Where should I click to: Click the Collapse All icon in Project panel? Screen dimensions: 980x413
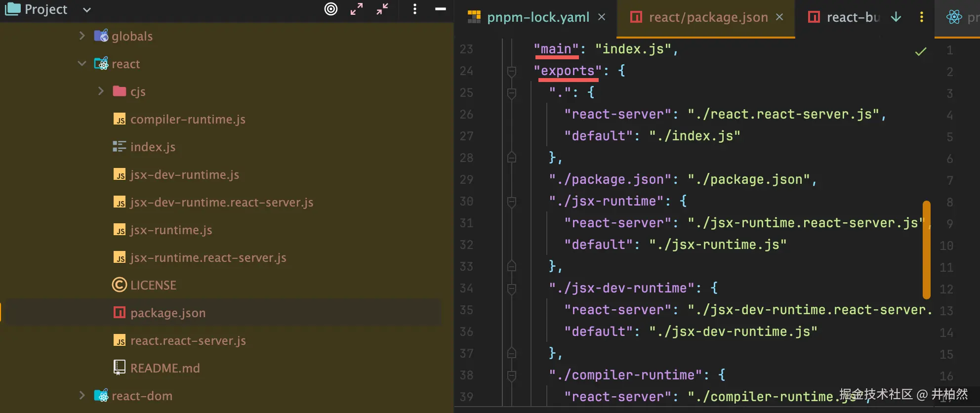(x=382, y=9)
